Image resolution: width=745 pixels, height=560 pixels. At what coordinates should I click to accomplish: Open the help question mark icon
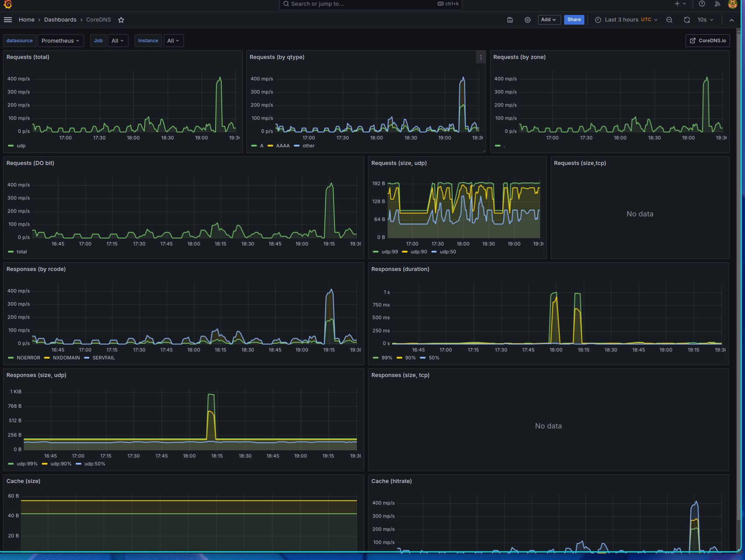702,4
